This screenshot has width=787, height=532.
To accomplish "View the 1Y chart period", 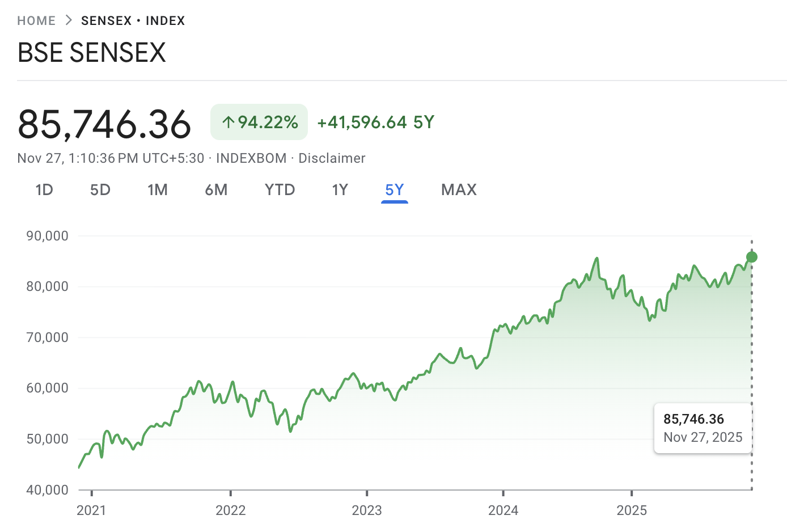I will pos(340,190).
